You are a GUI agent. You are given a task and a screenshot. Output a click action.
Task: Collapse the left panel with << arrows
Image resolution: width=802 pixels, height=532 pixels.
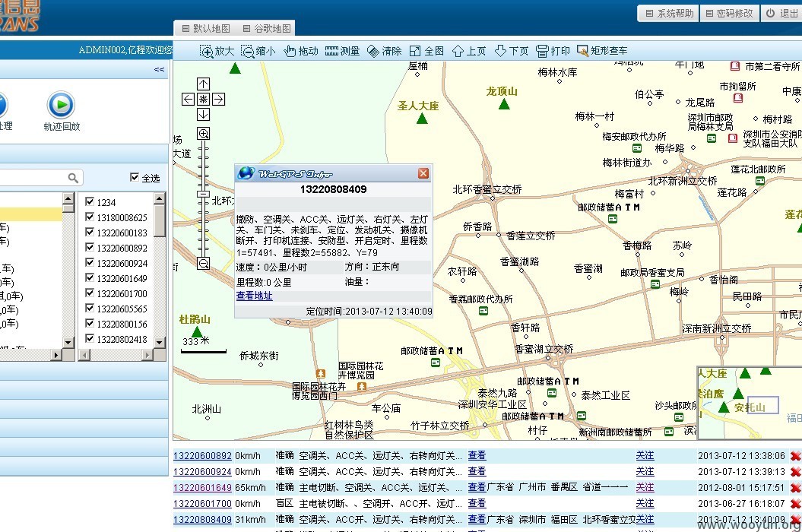(159, 69)
